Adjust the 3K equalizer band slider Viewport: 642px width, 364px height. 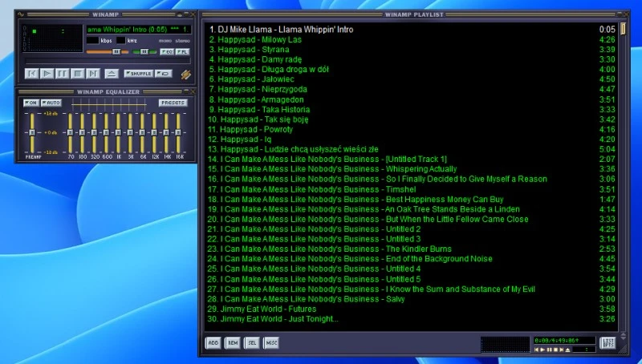coord(130,133)
